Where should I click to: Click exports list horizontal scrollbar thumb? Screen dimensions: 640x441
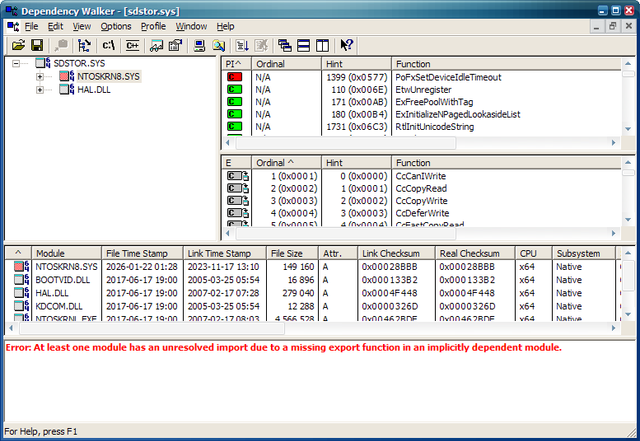pos(345,233)
